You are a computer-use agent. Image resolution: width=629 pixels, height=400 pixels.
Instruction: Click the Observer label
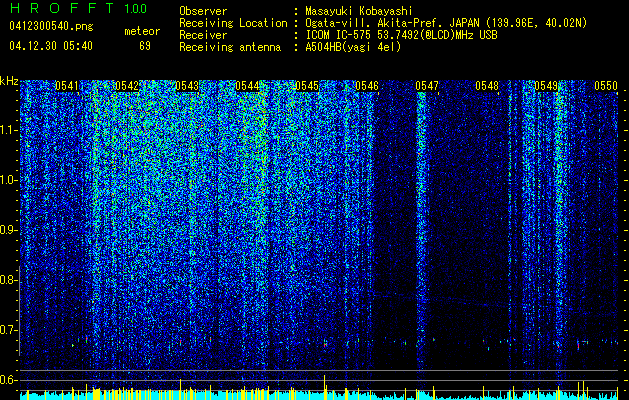click(203, 12)
